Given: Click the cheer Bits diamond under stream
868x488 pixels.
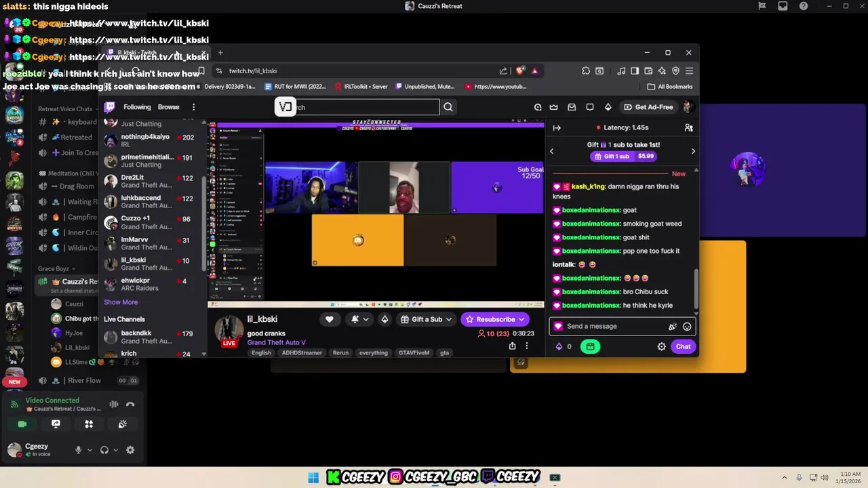Looking at the screenshot, I should click(x=385, y=319).
